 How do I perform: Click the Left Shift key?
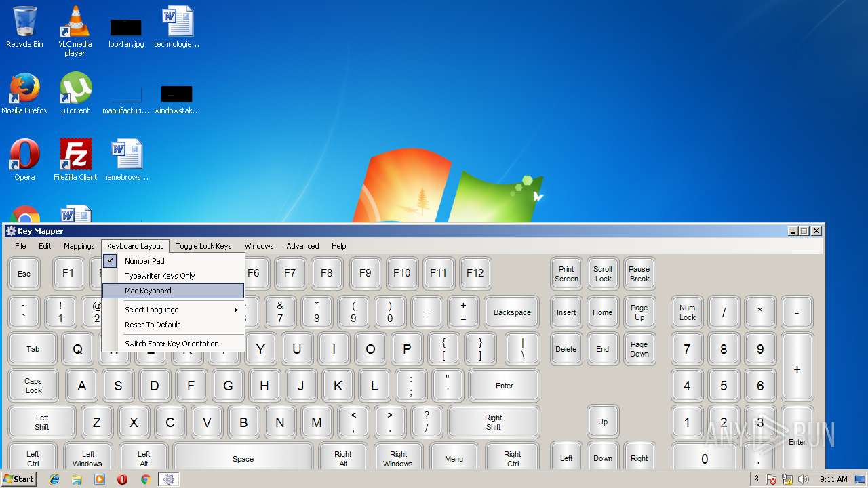click(42, 422)
